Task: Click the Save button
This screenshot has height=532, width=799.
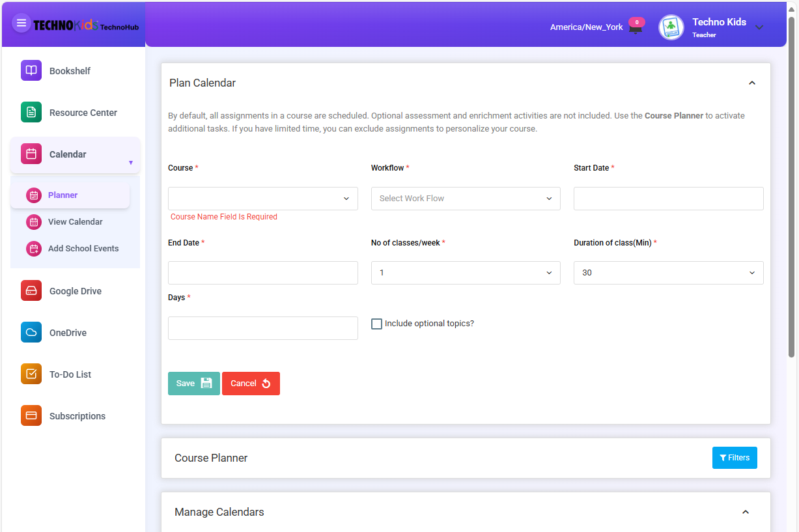Action: pyautogui.click(x=193, y=384)
